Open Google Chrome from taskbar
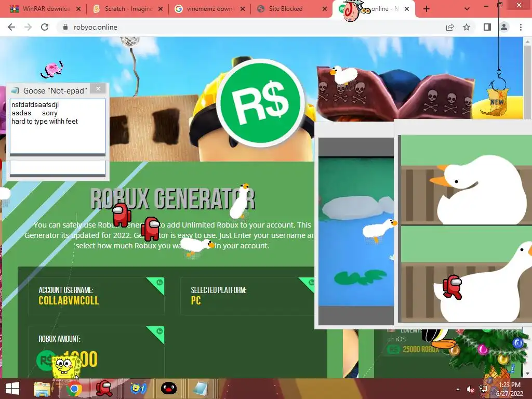 click(x=74, y=389)
